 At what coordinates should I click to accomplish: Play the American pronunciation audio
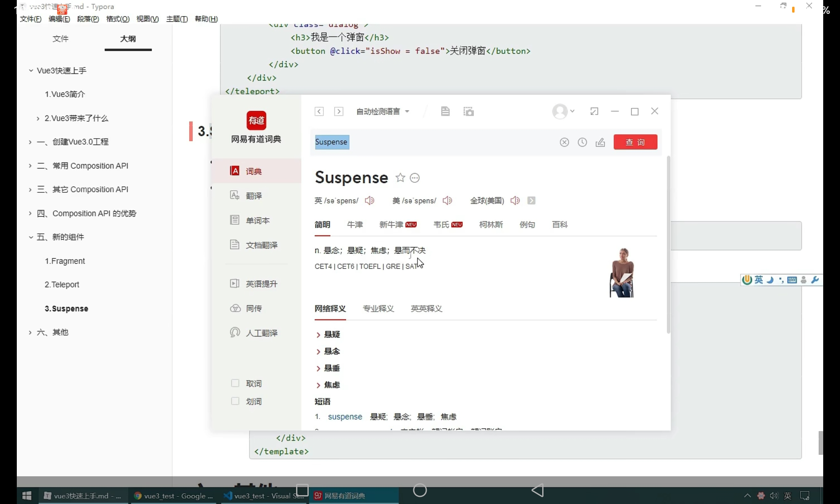coord(447,200)
